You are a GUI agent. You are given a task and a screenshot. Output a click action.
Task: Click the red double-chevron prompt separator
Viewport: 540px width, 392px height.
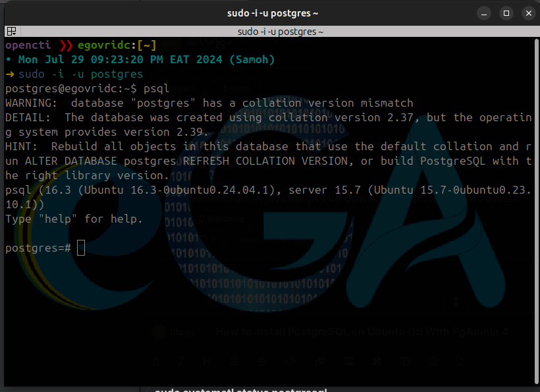(x=66, y=45)
